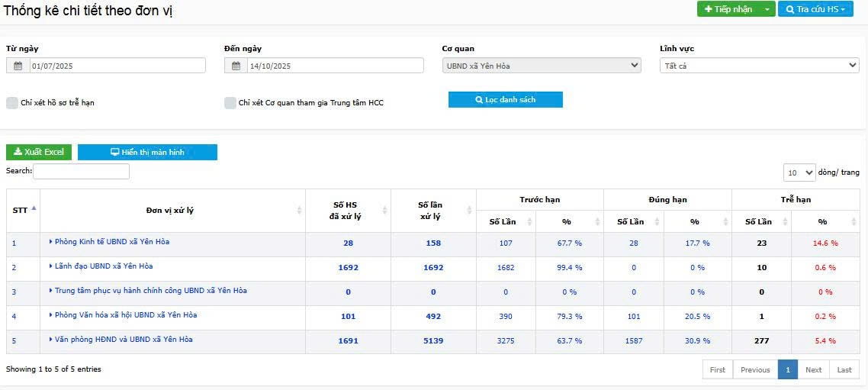This screenshot has height=390, width=868.
Task: Open the Lĩnh vực dropdown
Action: (759, 66)
